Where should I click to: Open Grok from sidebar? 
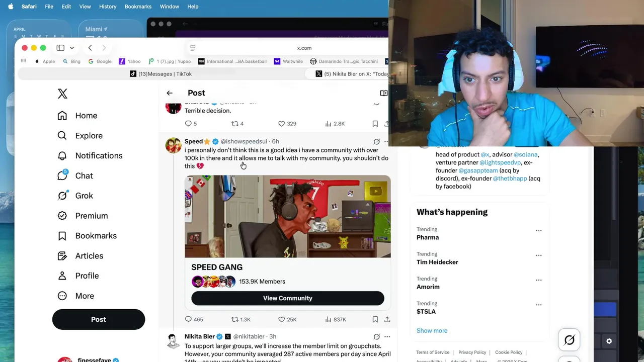click(75, 196)
